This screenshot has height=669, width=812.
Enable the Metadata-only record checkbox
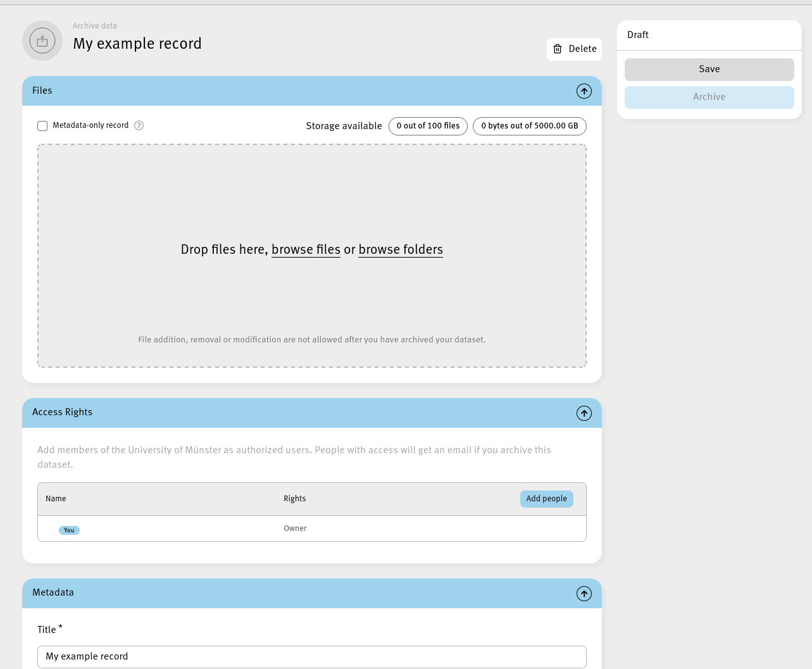coord(42,125)
